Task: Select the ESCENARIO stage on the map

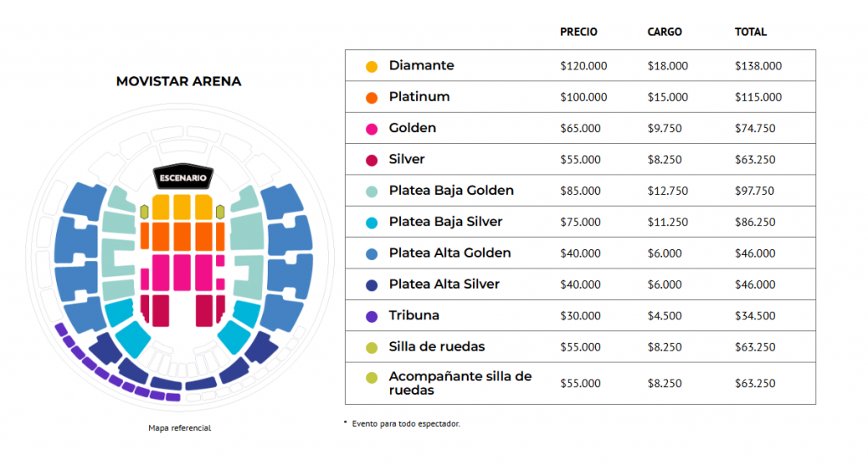Action: tap(183, 177)
